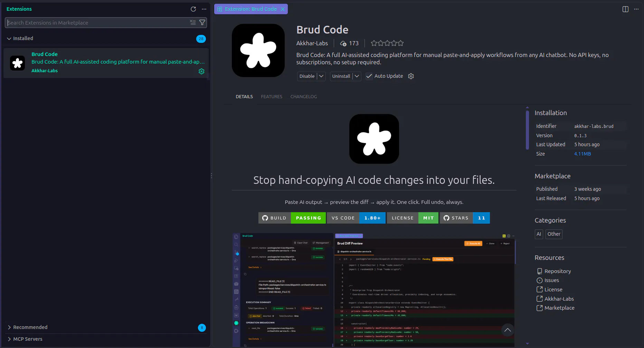
Task: Click the install count cloud icon
Action: click(343, 43)
